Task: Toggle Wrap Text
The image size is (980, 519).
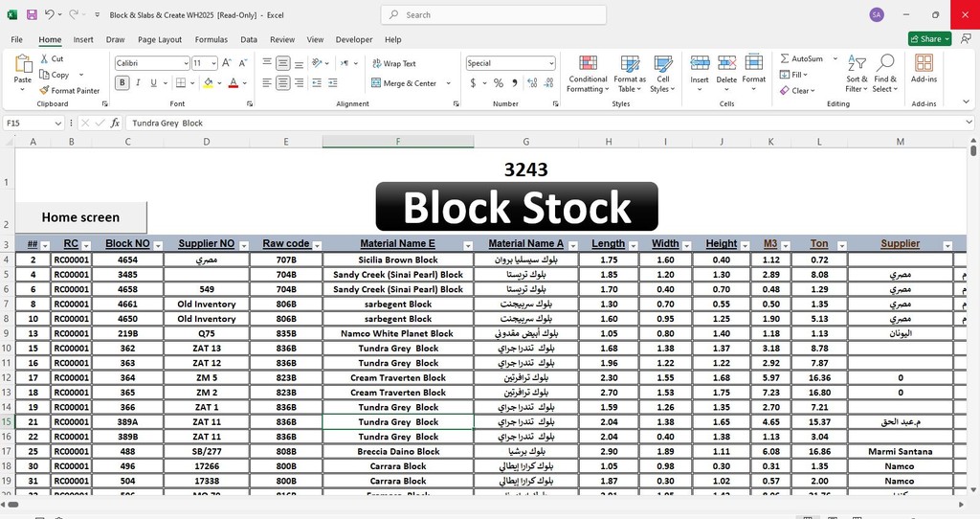Action: pyautogui.click(x=393, y=64)
